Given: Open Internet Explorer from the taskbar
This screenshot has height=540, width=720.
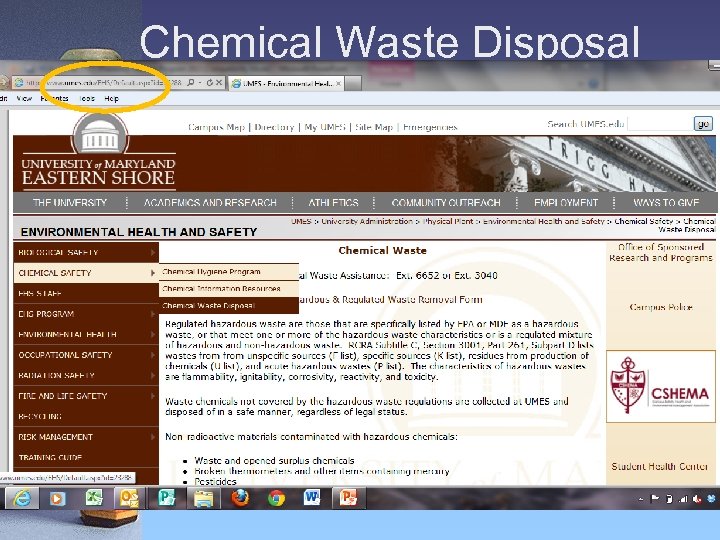Looking at the screenshot, I should [22, 498].
